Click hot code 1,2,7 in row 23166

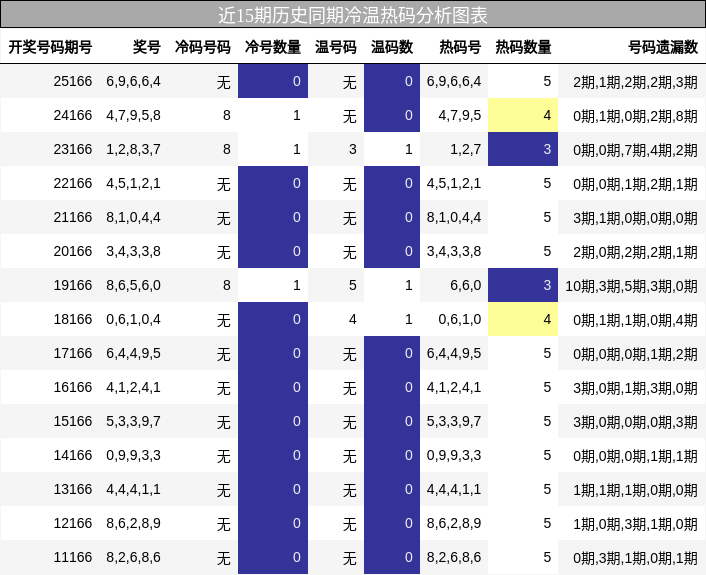pos(466,149)
